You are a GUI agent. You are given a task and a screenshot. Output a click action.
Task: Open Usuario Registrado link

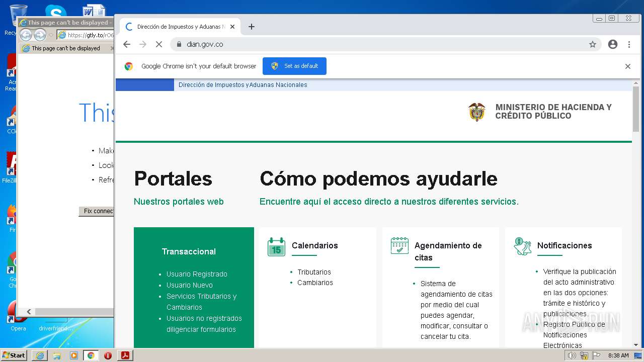(x=197, y=274)
